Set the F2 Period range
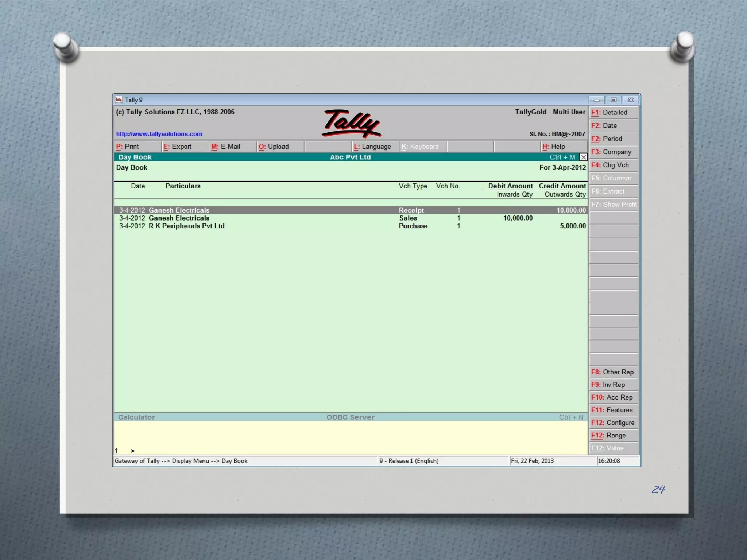 (614, 139)
